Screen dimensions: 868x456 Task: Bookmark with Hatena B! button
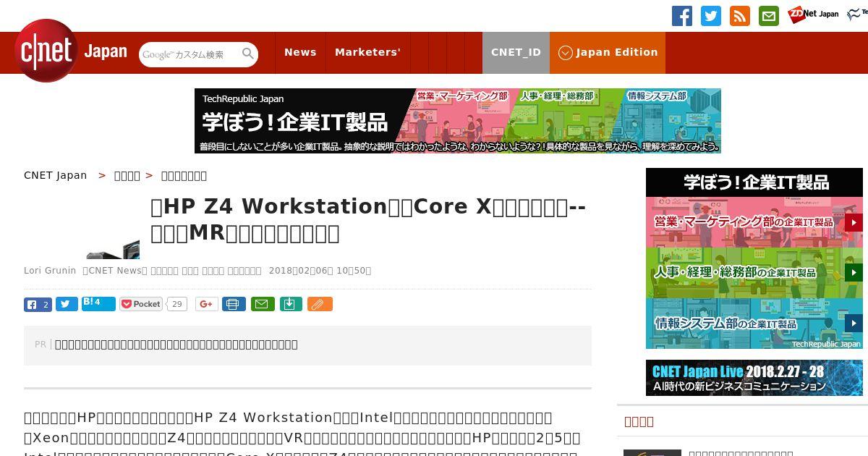[98, 303]
